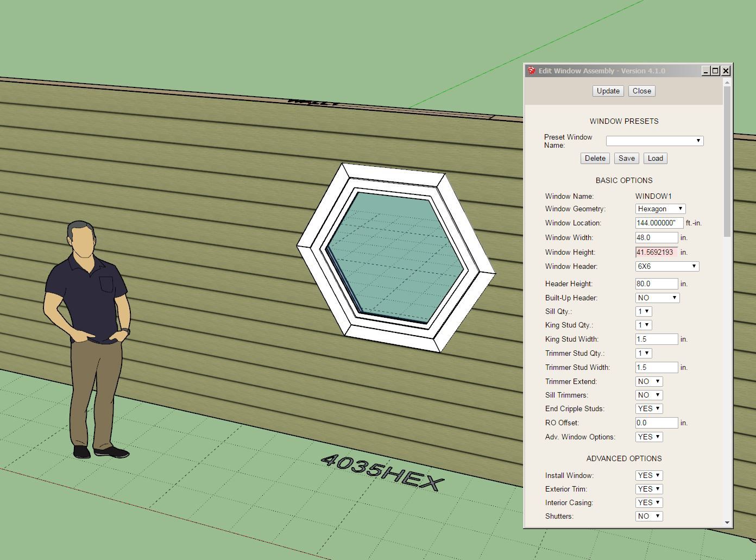Delete the selected window preset
This screenshot has width=756, height=560.
(595, 158)
